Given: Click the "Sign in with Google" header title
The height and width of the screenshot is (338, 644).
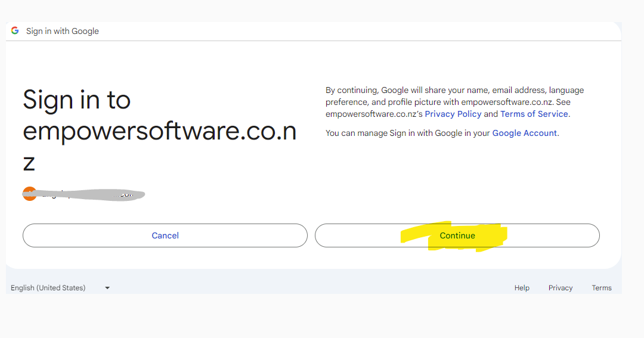Looking at the screenshot, I should 63,31.
